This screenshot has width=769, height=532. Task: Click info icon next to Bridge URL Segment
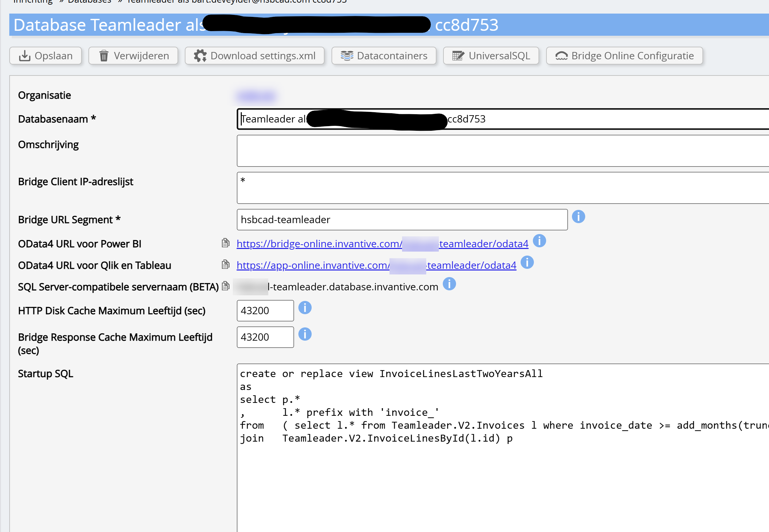(x=578, y=217)
